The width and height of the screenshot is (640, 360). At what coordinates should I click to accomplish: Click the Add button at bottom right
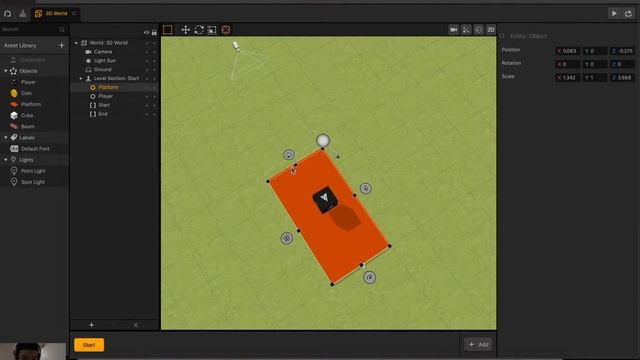[x=478, y=344]
